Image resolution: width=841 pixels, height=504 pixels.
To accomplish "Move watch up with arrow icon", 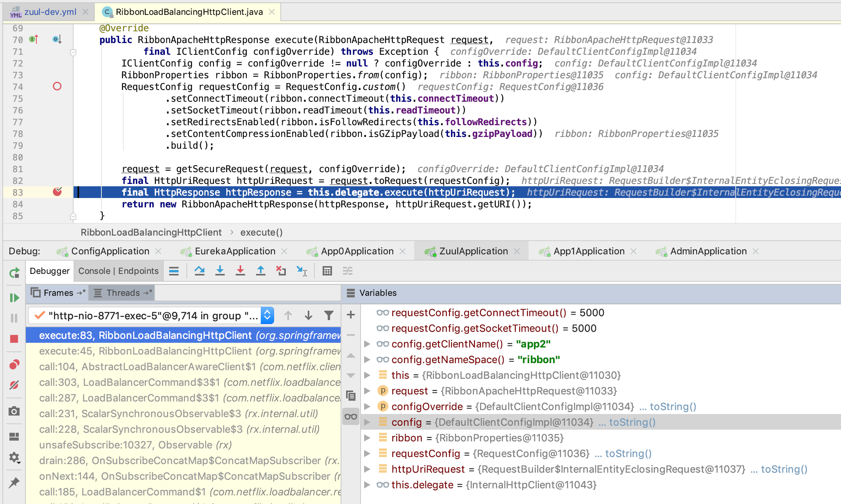I will [x=351, y=355].
